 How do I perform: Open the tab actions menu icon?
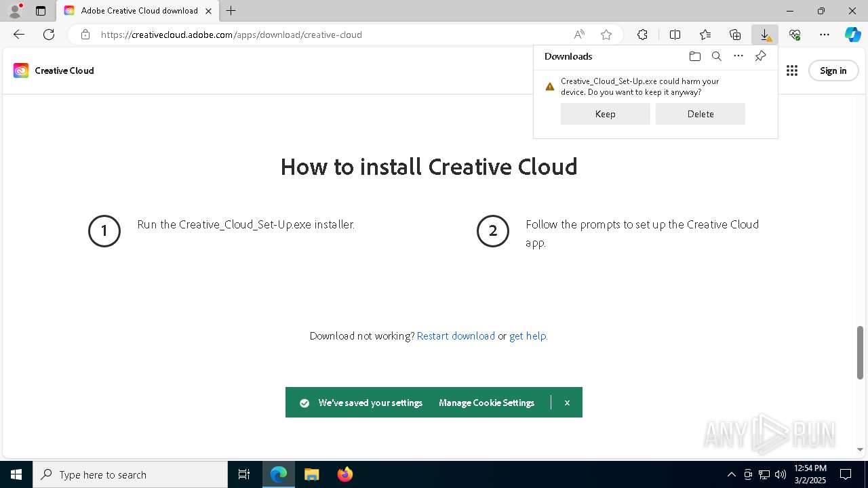(x=41, y=11)
